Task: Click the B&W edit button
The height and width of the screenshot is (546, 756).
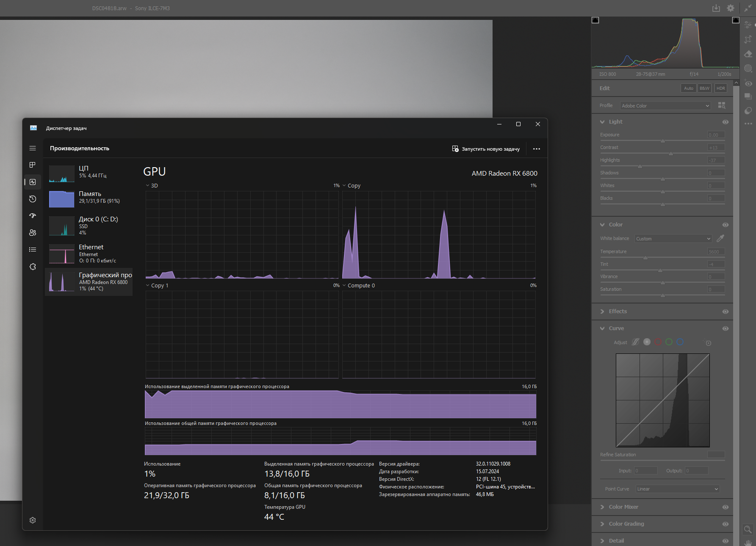Action: coord(704,88)
